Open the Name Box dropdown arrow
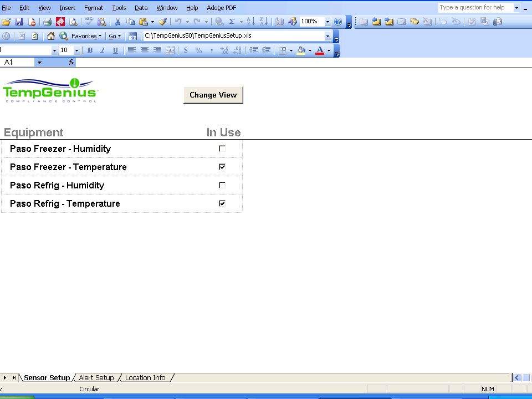532x399 pixels. point(39,63)
